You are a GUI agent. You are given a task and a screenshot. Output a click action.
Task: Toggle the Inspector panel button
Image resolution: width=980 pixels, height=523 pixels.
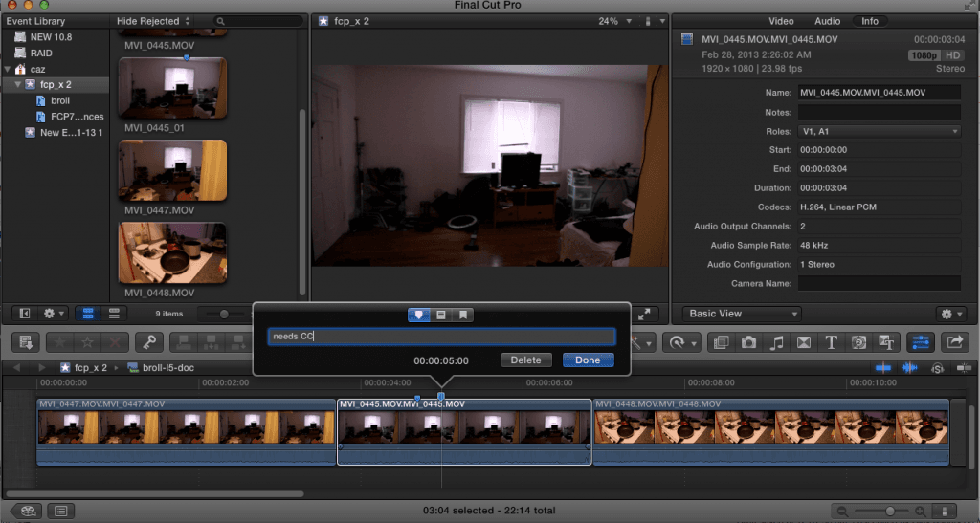coord(921,342)
